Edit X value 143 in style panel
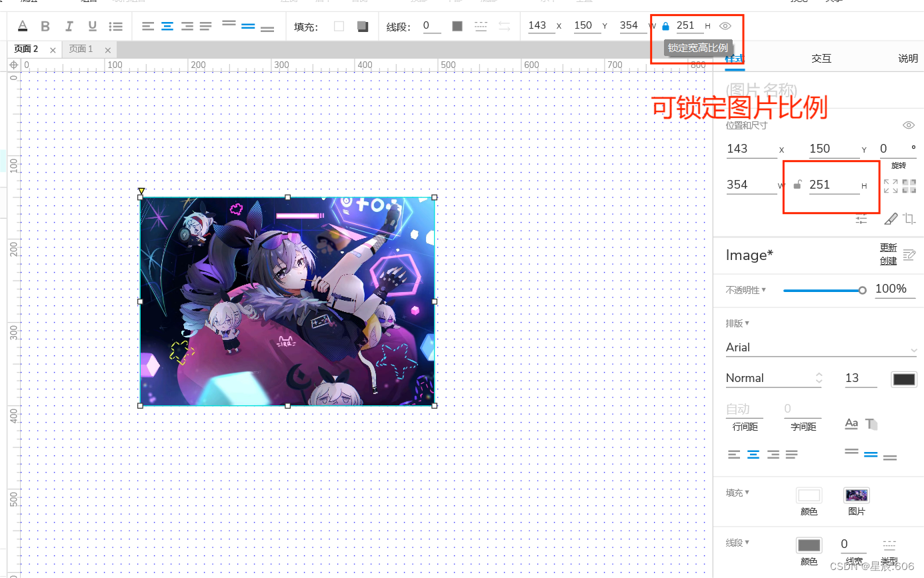924x578 pixels. [x=751, y=149]
